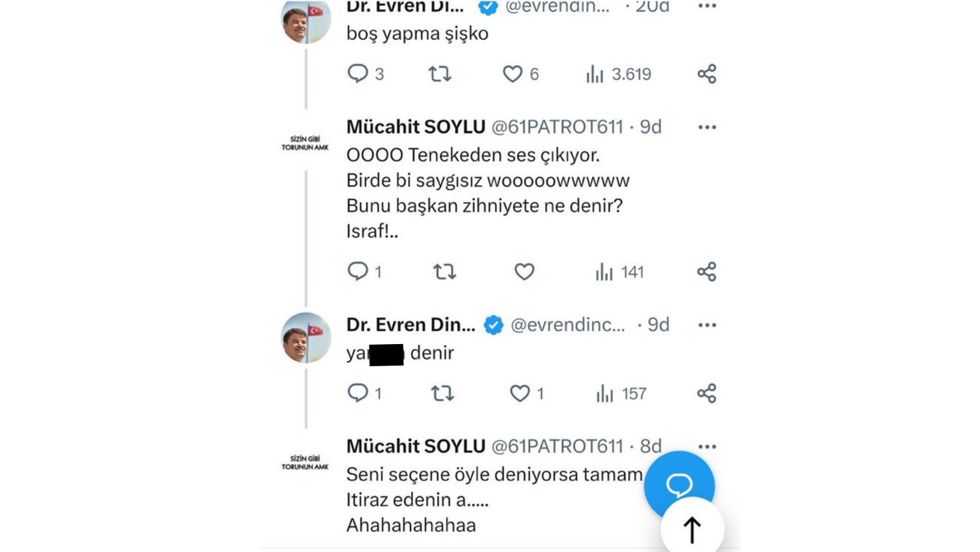Like the 'denir' reply with 1 like

[520, 394]
